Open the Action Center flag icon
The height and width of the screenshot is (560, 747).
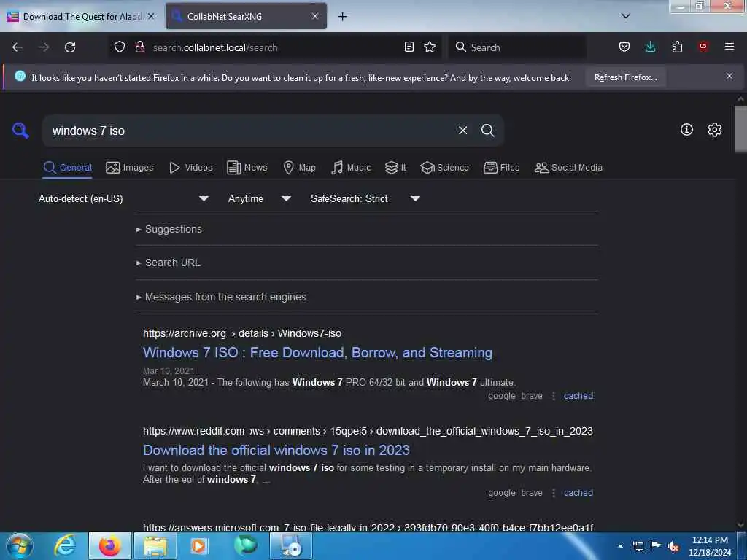[656, 546]
